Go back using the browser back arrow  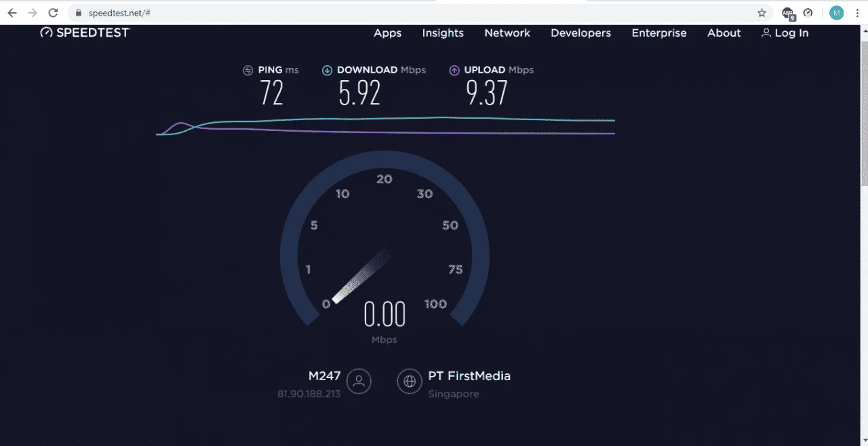[x=12, y=13]
